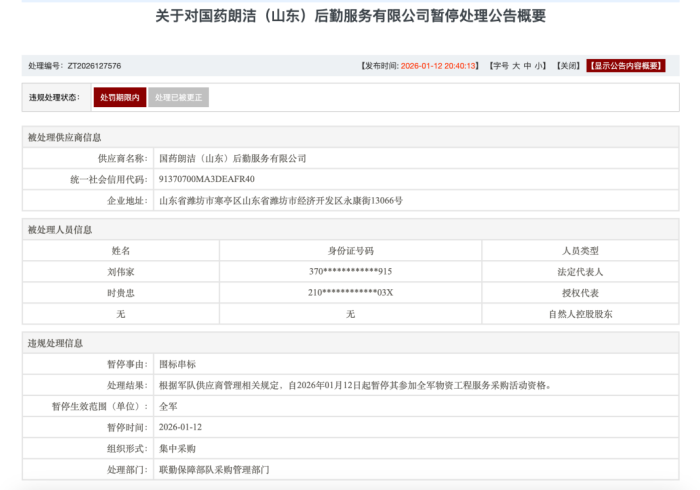Click the name 刘伟家 in personnel table
The image size is (700, 490).
(121, 272)
